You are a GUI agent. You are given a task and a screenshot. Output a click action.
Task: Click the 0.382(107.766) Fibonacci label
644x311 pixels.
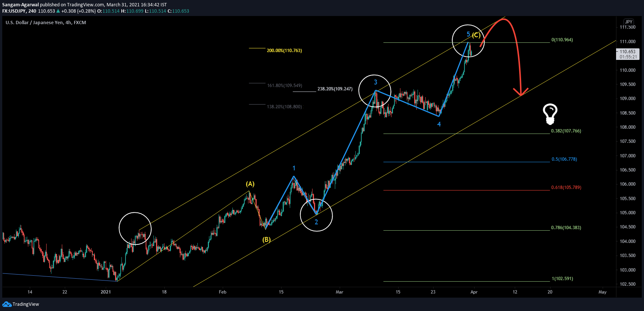tap(566, 131)
